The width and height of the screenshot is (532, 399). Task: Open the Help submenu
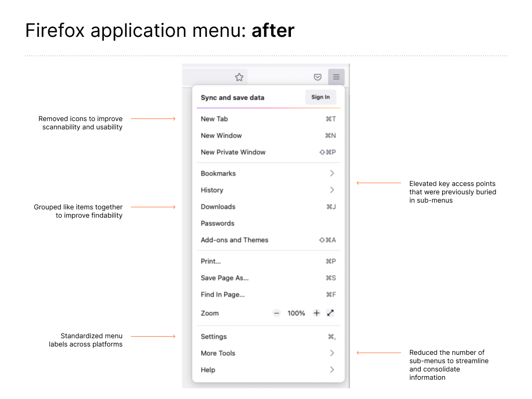coord(268,370)
